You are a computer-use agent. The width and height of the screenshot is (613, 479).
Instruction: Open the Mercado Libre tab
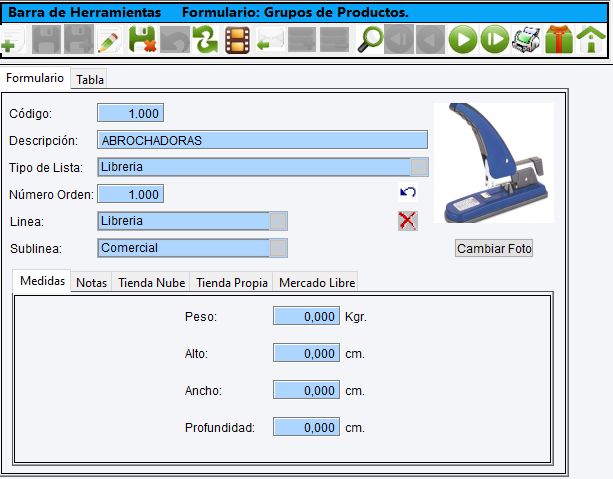[317, 282]
